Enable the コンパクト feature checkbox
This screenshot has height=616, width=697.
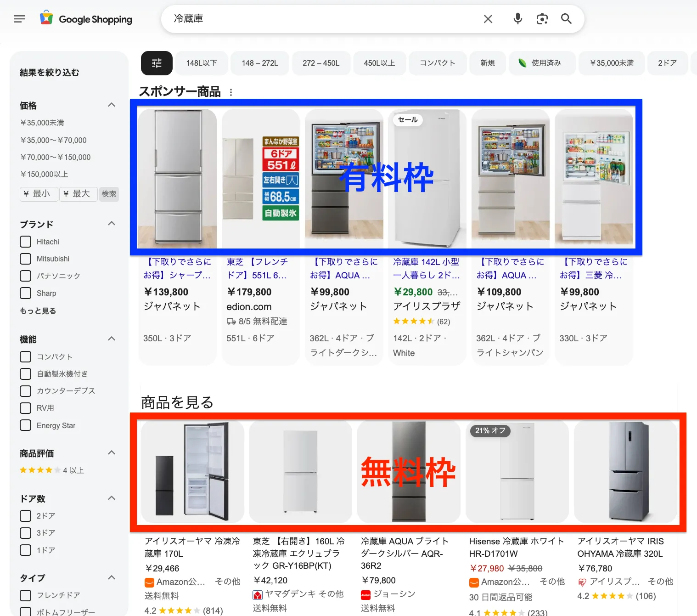click(x=26, y=357)
